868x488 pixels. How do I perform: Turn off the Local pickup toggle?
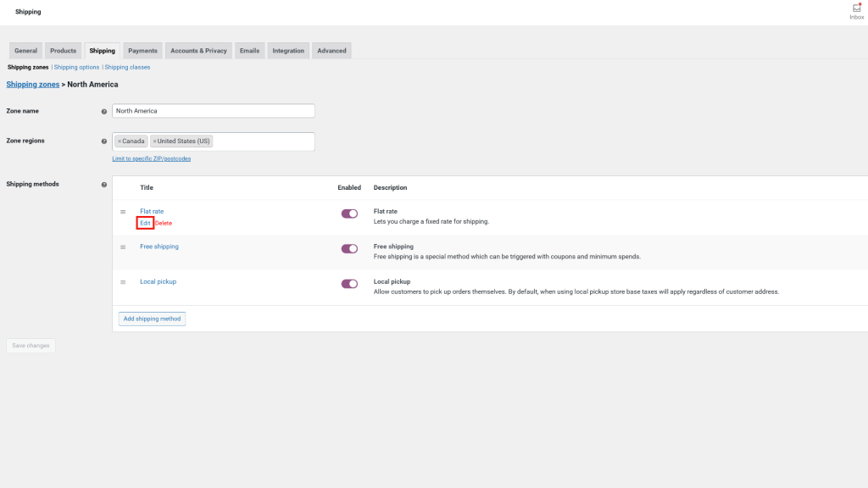[x=349, y=283]
